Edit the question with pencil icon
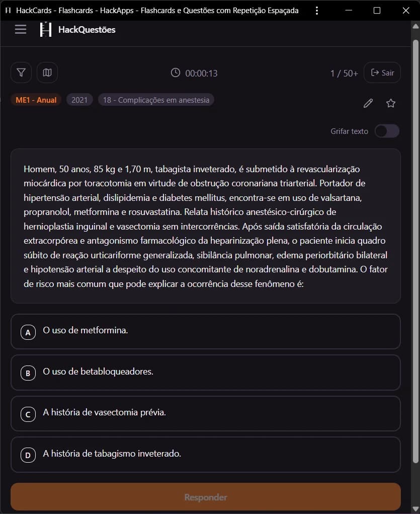Viewport: 420px width, 514px height. point(368,103)
